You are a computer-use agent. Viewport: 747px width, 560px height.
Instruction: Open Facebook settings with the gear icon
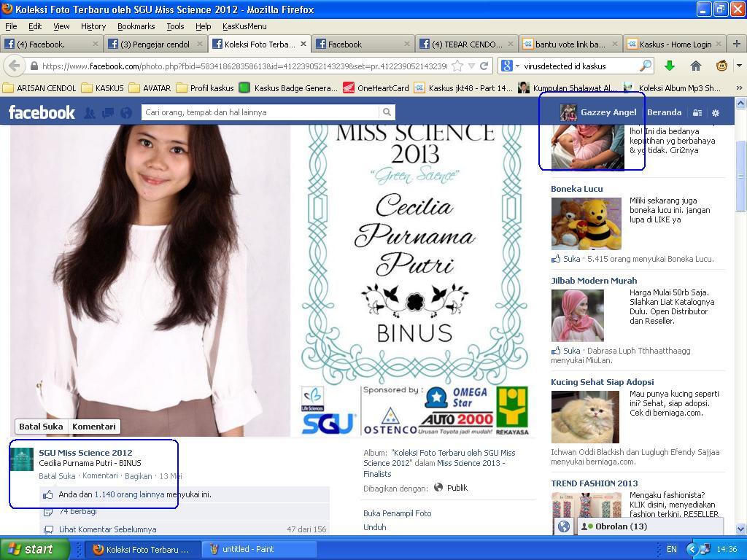(x=716, y=112)
